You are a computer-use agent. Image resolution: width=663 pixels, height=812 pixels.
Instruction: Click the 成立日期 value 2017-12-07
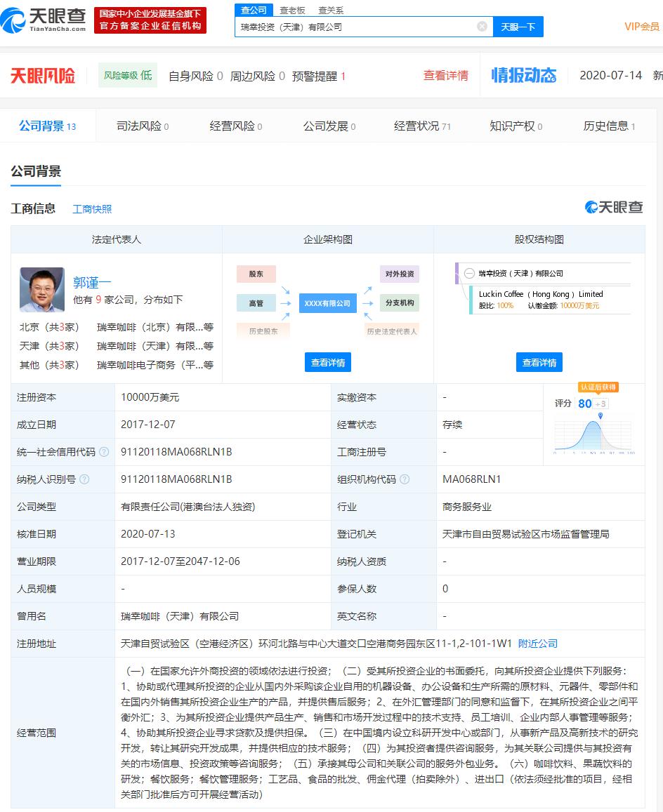(x=147, y=424)
